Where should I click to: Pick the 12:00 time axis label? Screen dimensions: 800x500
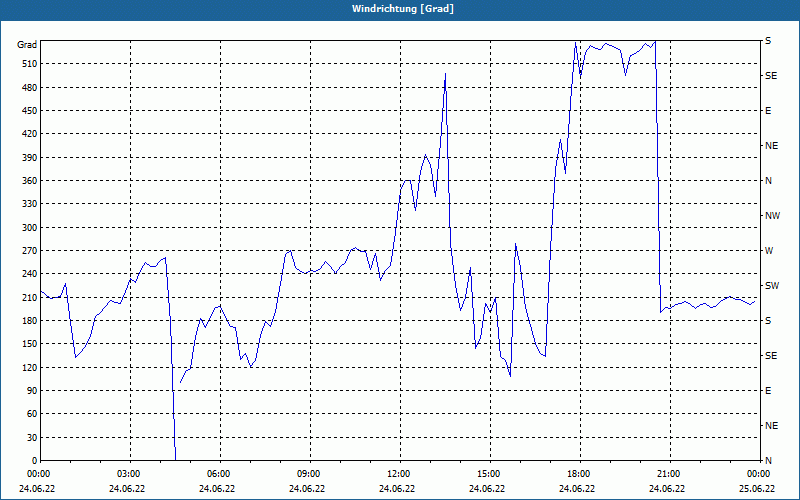(x=397, y=473)
